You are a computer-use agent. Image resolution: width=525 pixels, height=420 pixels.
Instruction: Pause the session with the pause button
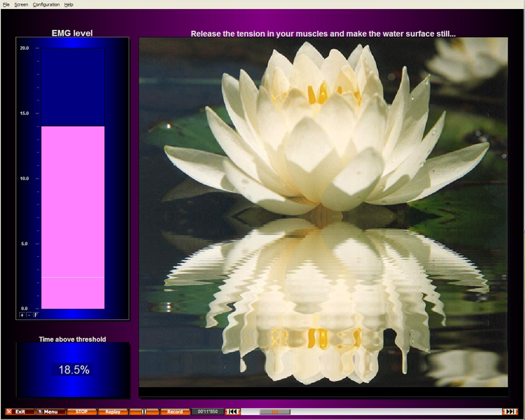tap(144, 412)
